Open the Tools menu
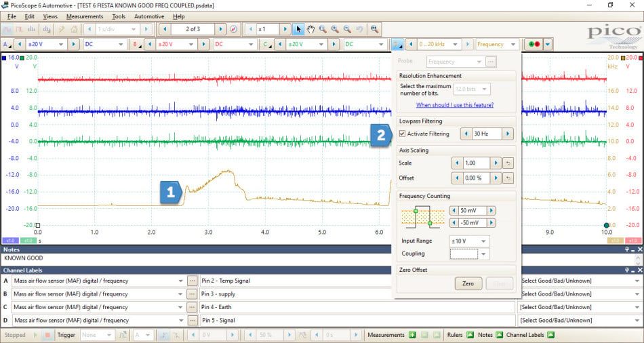The width and height of the screenshot is (644, 343). pyautogui.click(x=119, y=16)
